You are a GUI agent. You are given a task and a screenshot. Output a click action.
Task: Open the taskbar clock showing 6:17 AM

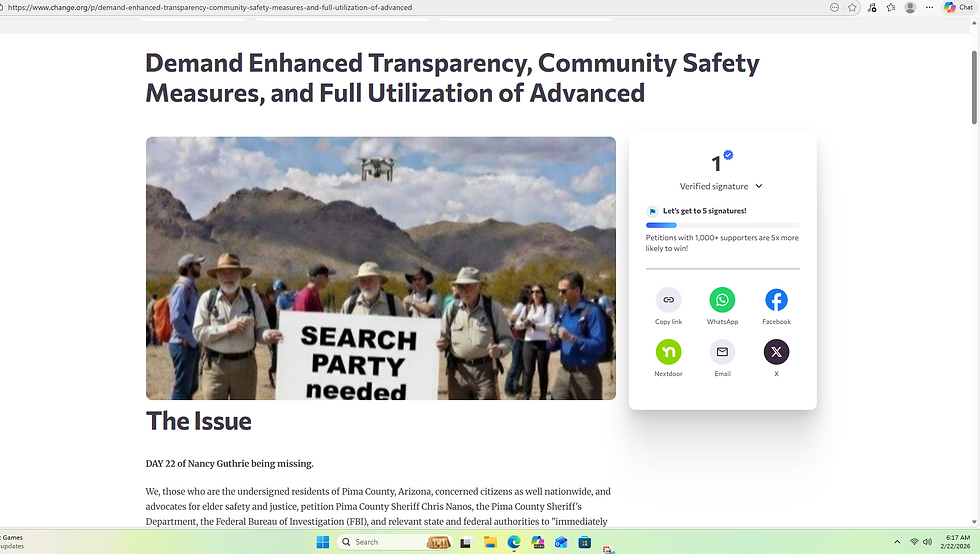click(x=958, y=542)
